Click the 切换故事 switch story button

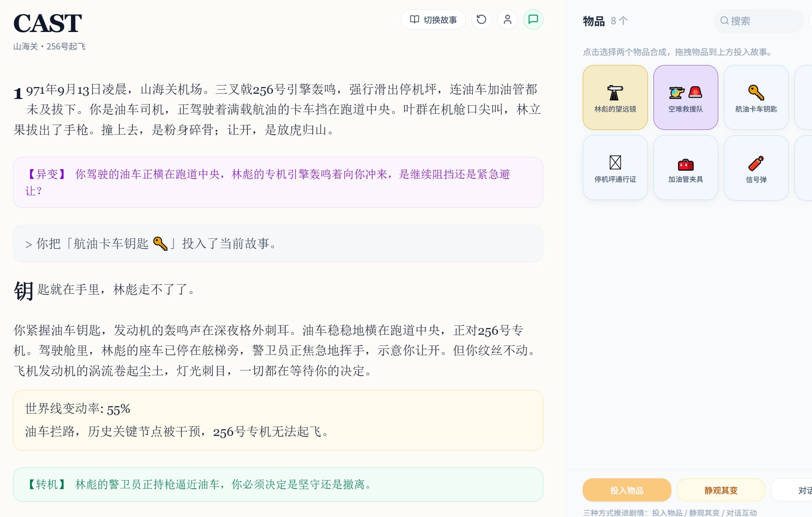(x=433, y=20)
